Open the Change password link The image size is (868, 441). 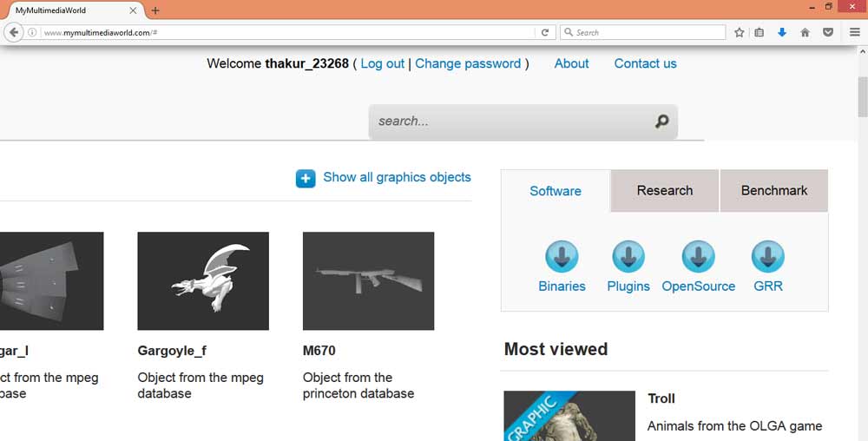click(468, 63)
